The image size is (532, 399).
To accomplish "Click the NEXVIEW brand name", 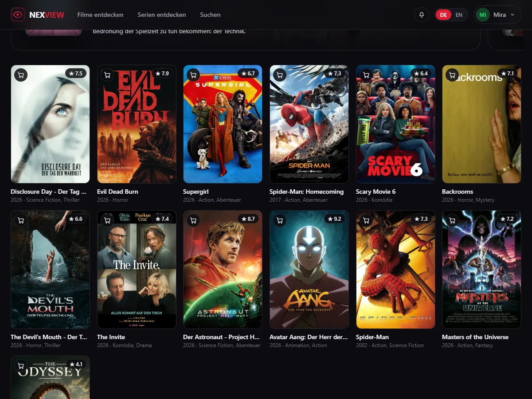I will pyautogui.click(x=47, y=15).
